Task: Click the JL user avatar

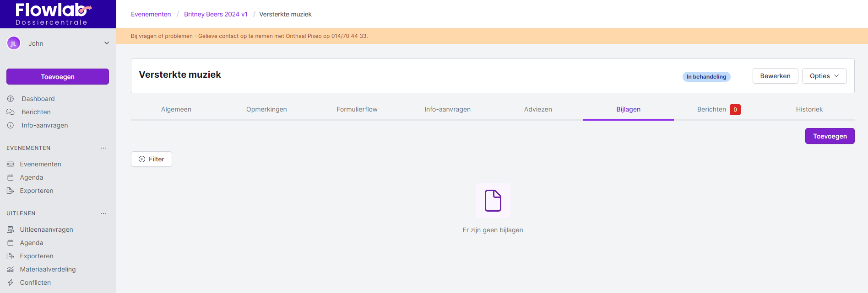Action: click(14, 43)
